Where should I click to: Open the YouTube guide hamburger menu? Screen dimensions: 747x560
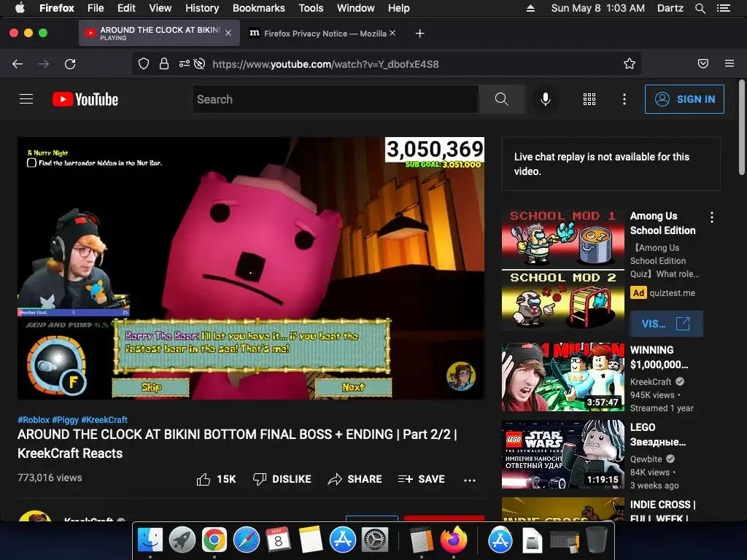point(26,99)
